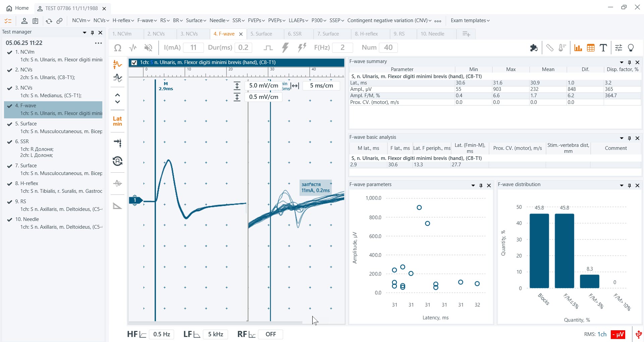Click the single stimulus lightning icon
Viewport: 644px width, 342px height.
coord(285,48)
